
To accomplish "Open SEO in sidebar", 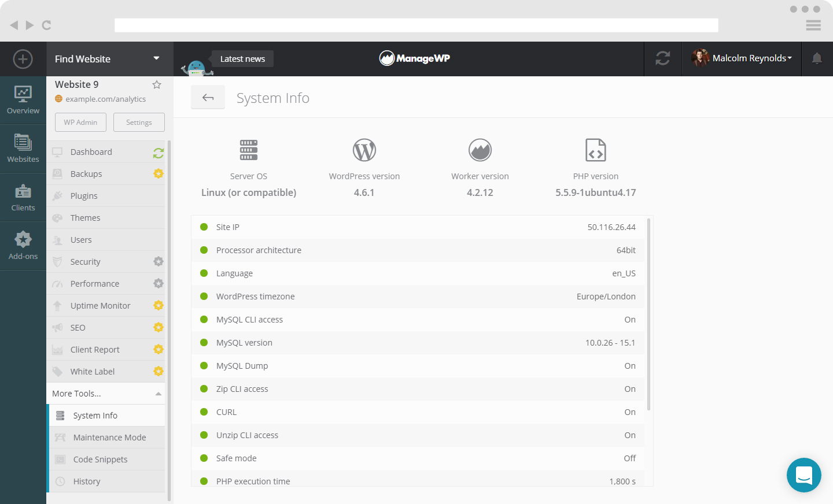I will pyautogui.click(x=106, y=328).
